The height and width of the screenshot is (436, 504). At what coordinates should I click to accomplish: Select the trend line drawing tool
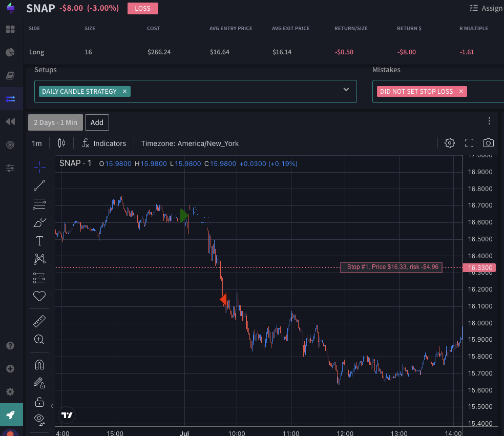(39, 185)
